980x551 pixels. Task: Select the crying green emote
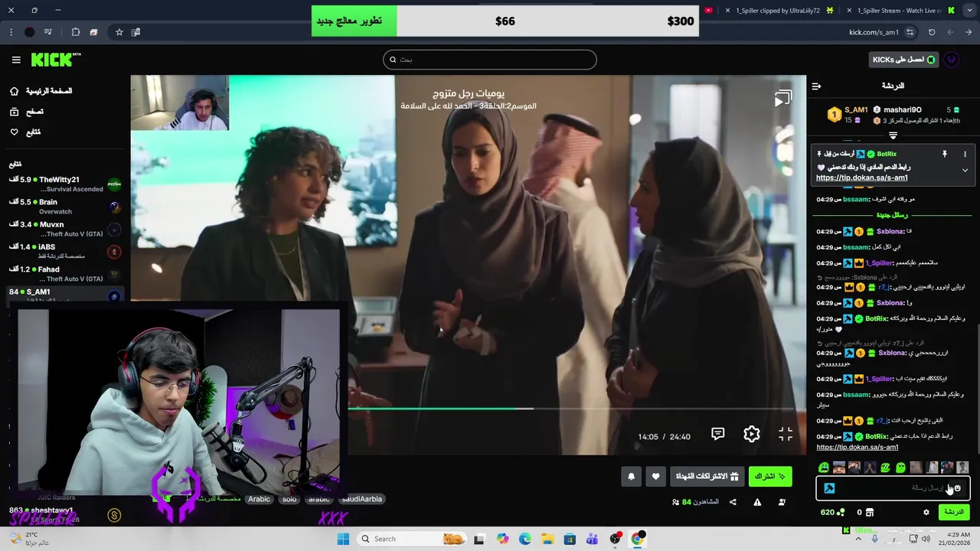pos(824,467)
